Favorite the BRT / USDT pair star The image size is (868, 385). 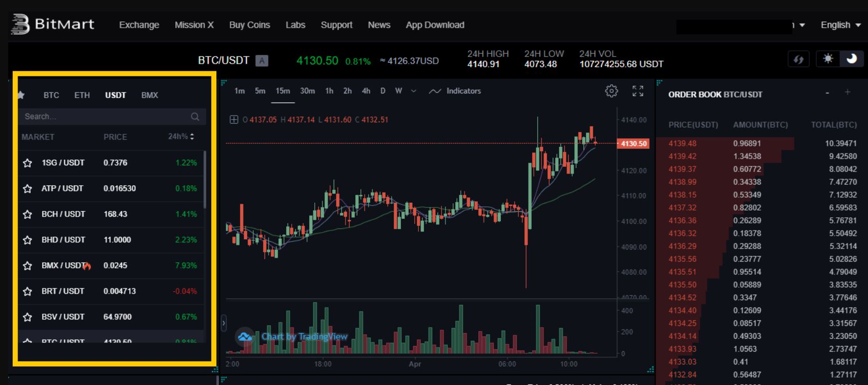(x=28, y=291)
